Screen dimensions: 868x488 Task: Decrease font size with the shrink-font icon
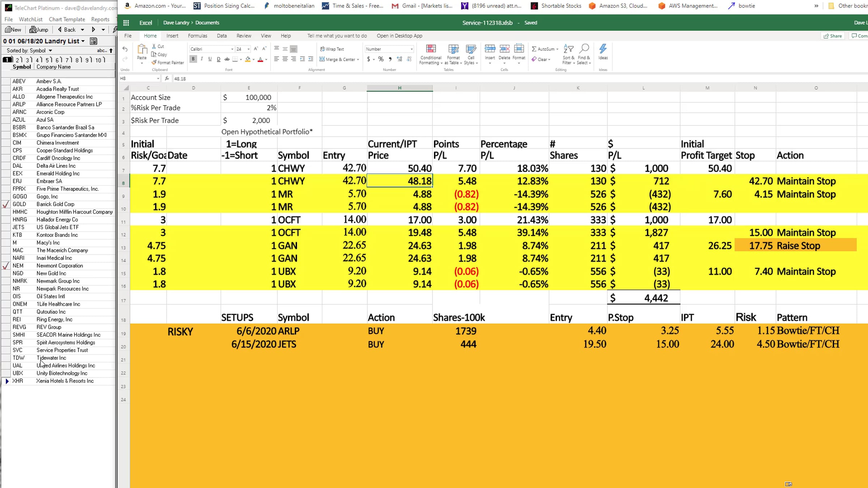264,49
